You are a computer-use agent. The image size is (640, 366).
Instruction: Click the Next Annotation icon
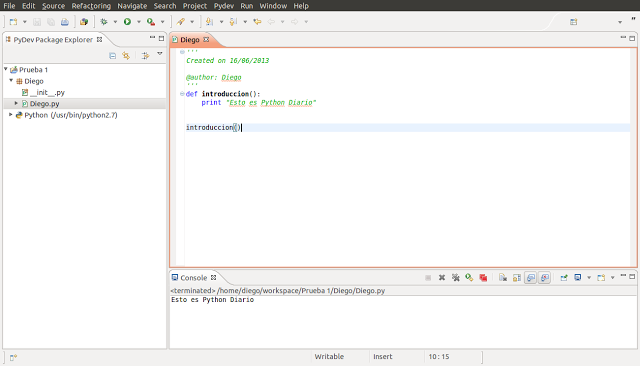point(209,22)
